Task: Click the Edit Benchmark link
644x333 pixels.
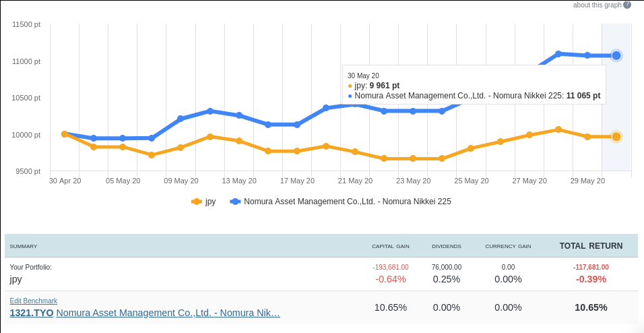Action: pyautogui.click(x=33, y=301)
